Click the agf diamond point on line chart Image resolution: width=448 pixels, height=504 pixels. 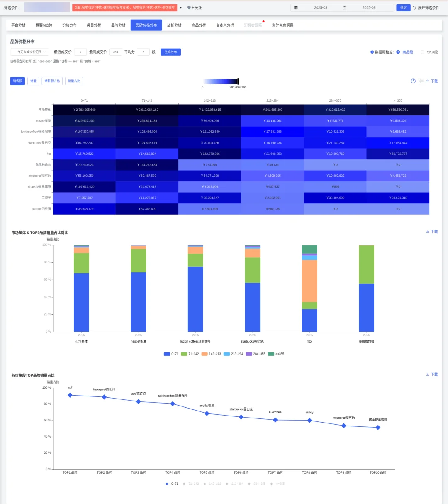pos(70,395)
